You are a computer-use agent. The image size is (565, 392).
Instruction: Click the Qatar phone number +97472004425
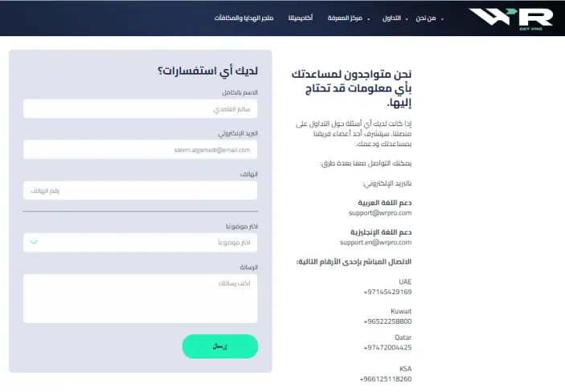[387, 348]
